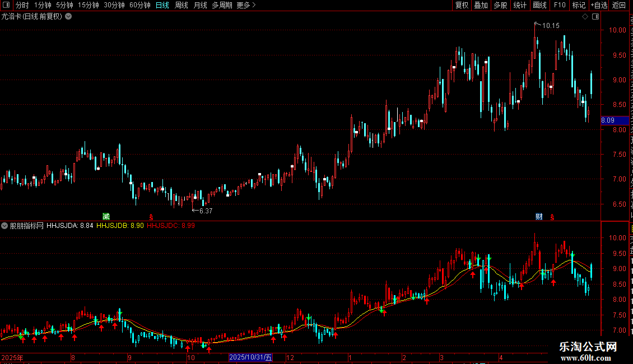The height and width of the screenshot is (364, 633).
Task: Click the 返回 back button
Action: (618, 5)
